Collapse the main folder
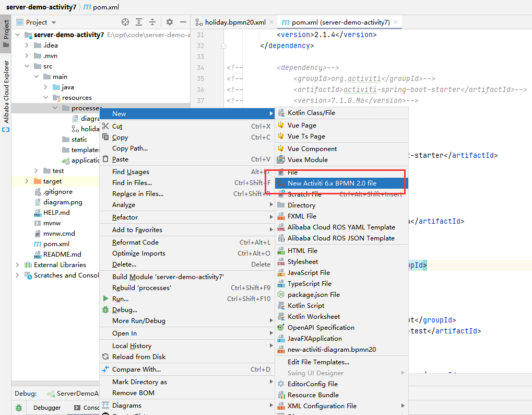This screenshot has height=415, width=532. pos(37,77)
